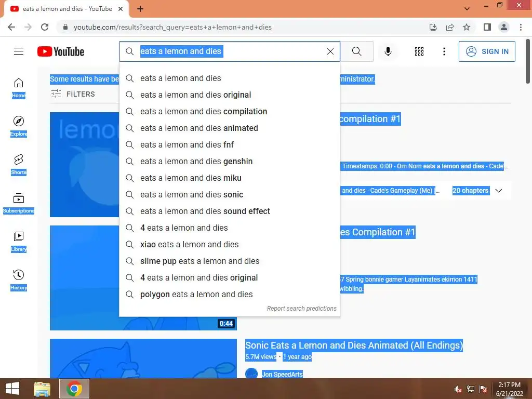Viewport: 532px width, 399px height.
Task: Open the tab search chevron
Action: click(467, 9)
